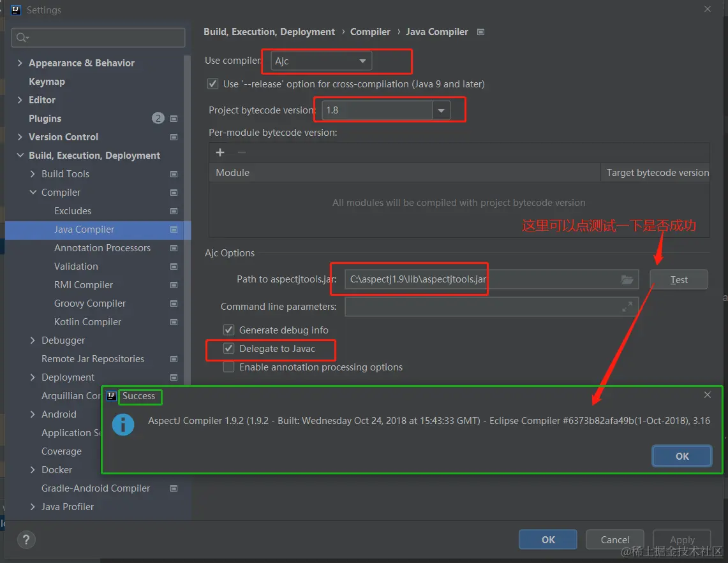Select Groovy Compiler in settings tree
Image resolution: width=728 pixels, height=563 pixels.
(90, 303)
